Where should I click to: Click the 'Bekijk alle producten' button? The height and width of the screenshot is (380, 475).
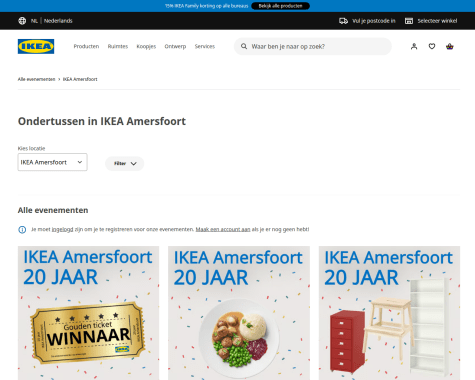point(280,6)
